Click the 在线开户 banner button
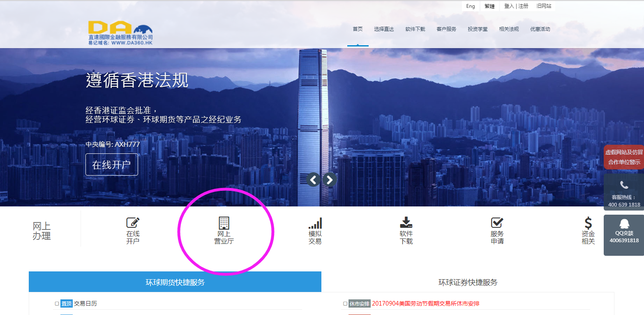 [112, 164]
